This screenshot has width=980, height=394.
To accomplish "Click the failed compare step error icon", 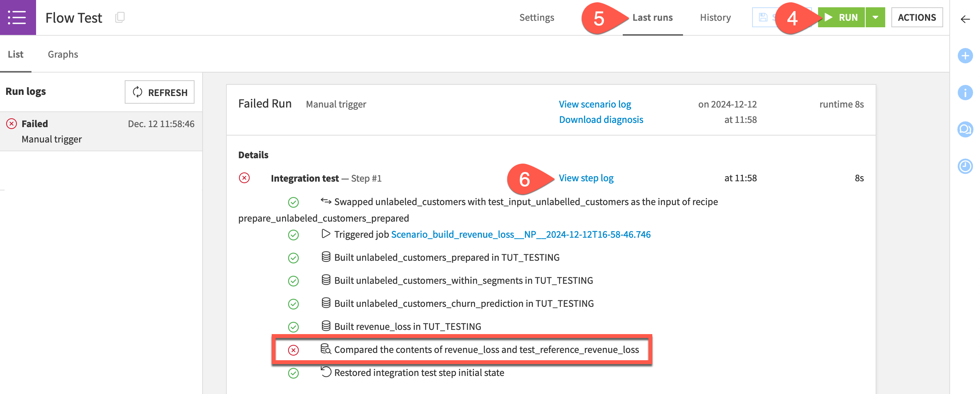I will [x=294, y=350].
